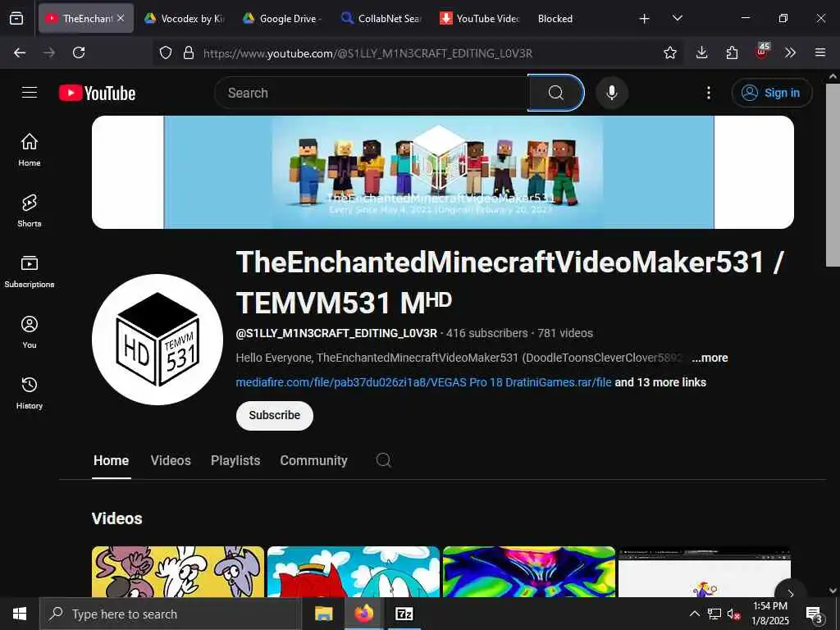
Task: Open History from sidebar
Action: [30, 393]
